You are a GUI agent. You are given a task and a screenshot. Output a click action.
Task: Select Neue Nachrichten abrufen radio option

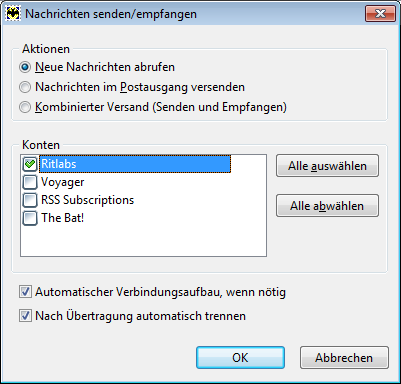25,67
